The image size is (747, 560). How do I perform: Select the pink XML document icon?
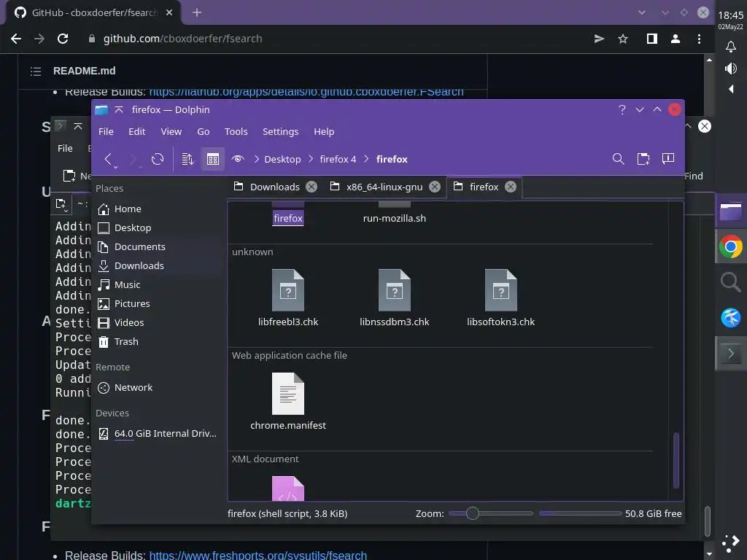tap(287, 488)
